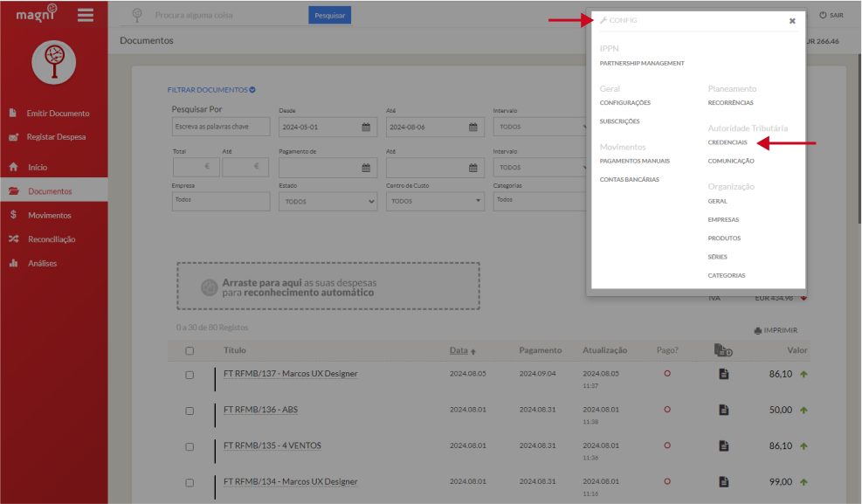Screen dimensions: 862x504
Task: Click the Reconciliação shuffle icon
Action: [x=14, y=238]
